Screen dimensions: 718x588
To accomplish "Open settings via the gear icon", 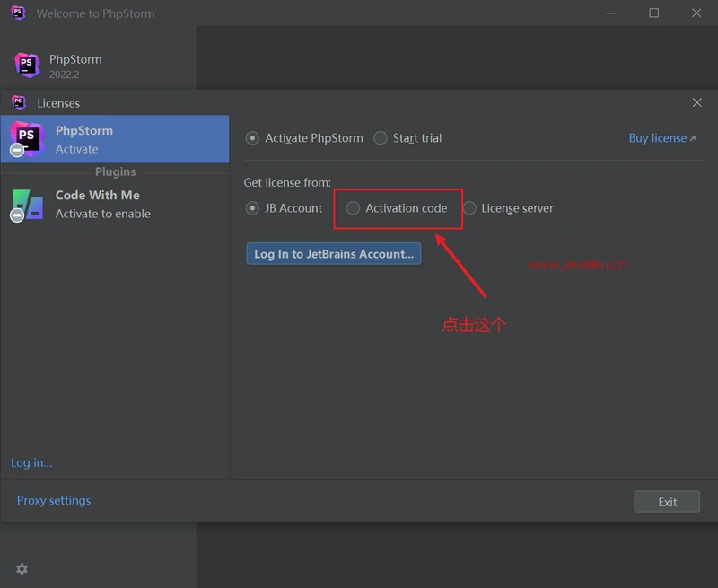I will [x=22, y=569].
